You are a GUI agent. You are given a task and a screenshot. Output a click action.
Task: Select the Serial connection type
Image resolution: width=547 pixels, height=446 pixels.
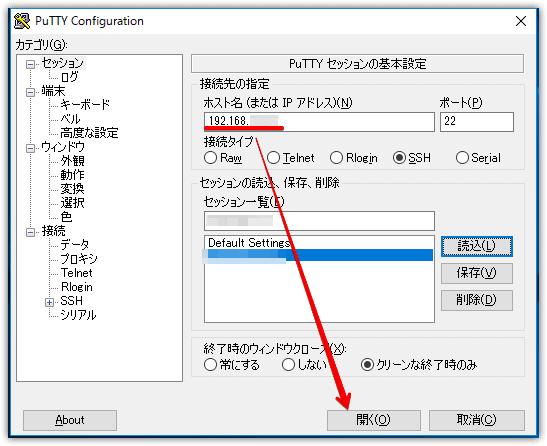coord(462,158)
